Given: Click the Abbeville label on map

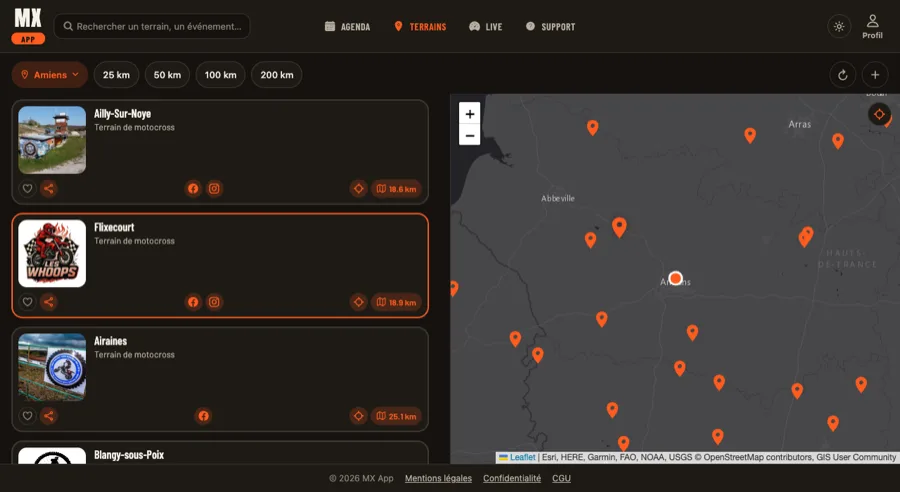Looking at the screenshot, I should click(557, 198).
